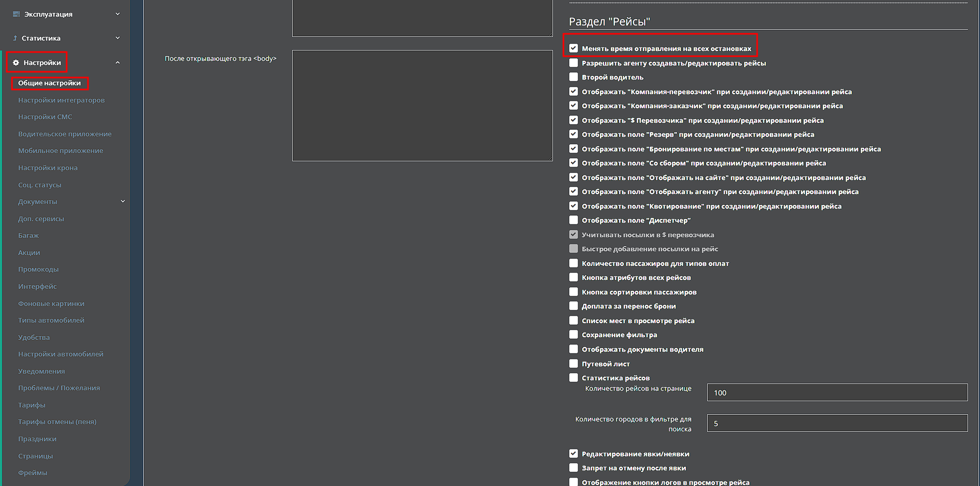Go to Водительское приложение settings
The image size is (980, 486).
[65, 134]
